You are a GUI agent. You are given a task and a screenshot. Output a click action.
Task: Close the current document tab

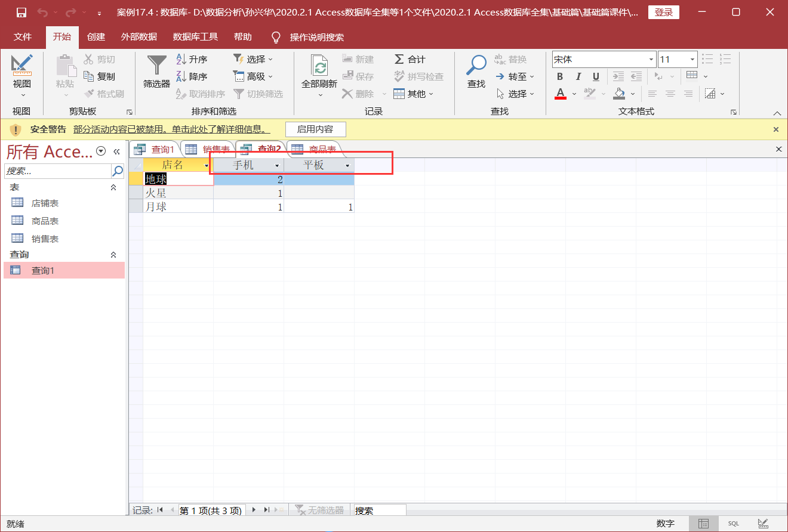point(778,149)
